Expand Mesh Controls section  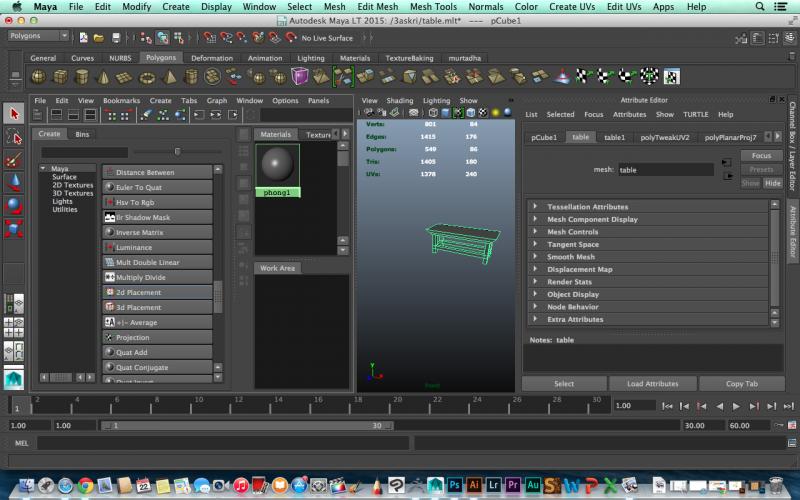(535, 232)
